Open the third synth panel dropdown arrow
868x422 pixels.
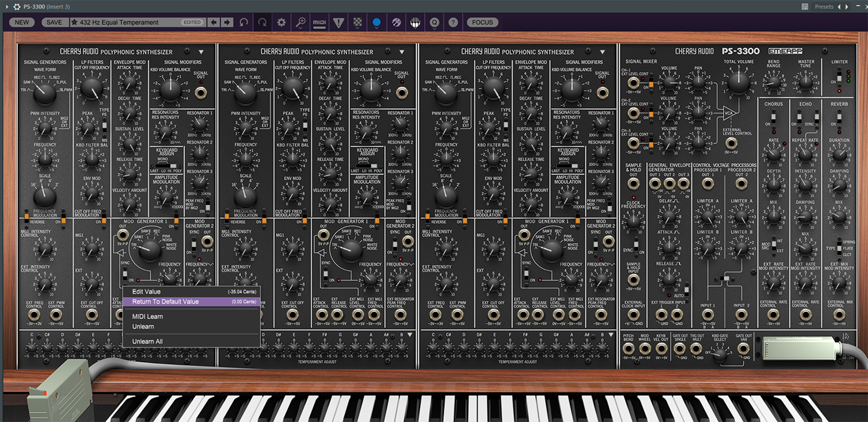click(x=602, y=52)
